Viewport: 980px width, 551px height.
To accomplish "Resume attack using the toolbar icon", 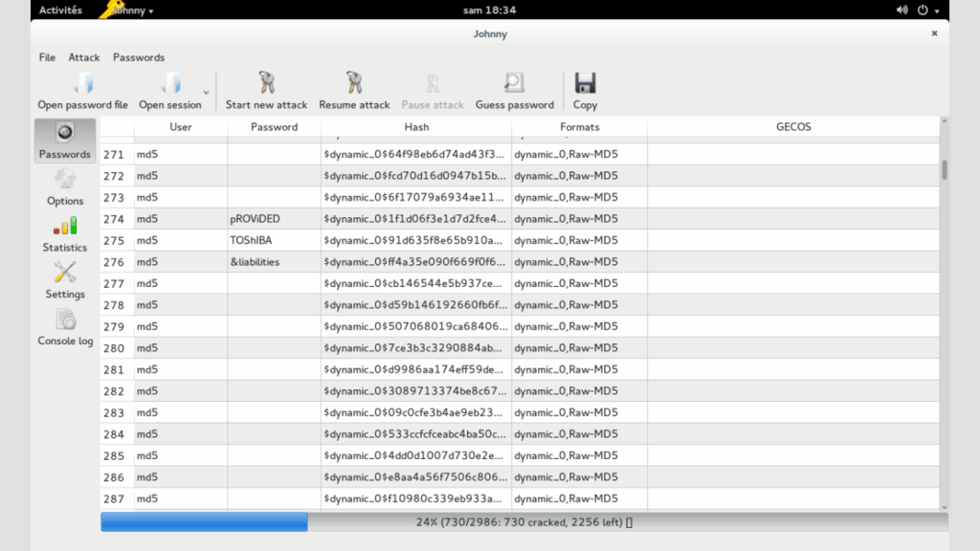I will (x=354, y=83).
